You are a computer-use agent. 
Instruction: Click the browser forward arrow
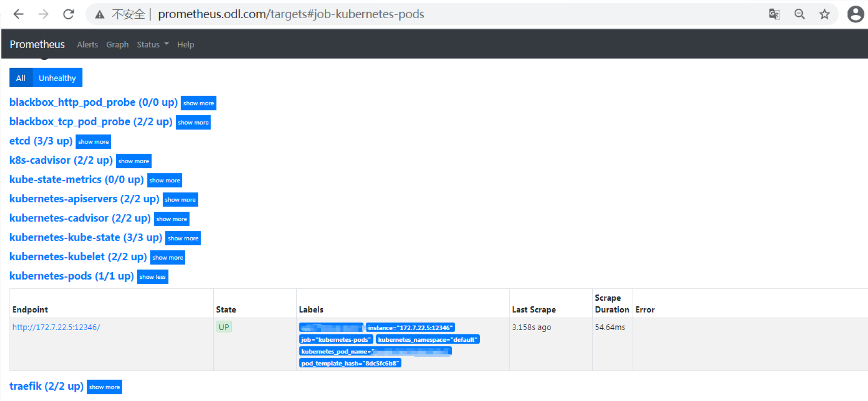pos(43,14)
